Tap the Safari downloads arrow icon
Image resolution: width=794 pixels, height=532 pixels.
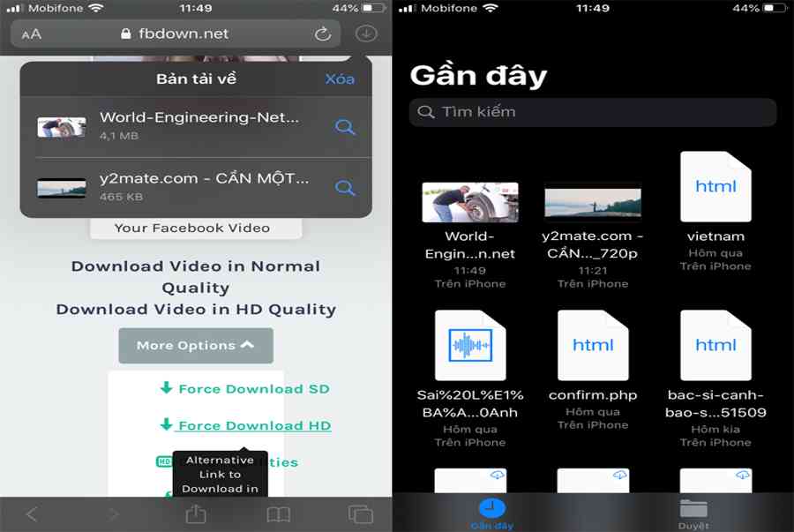[365, 34]
